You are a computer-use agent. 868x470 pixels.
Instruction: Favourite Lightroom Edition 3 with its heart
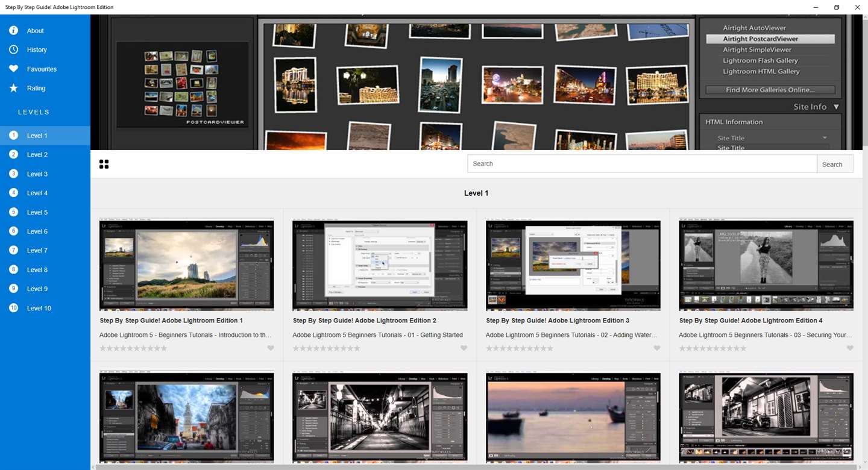click(x=657, y=348)
